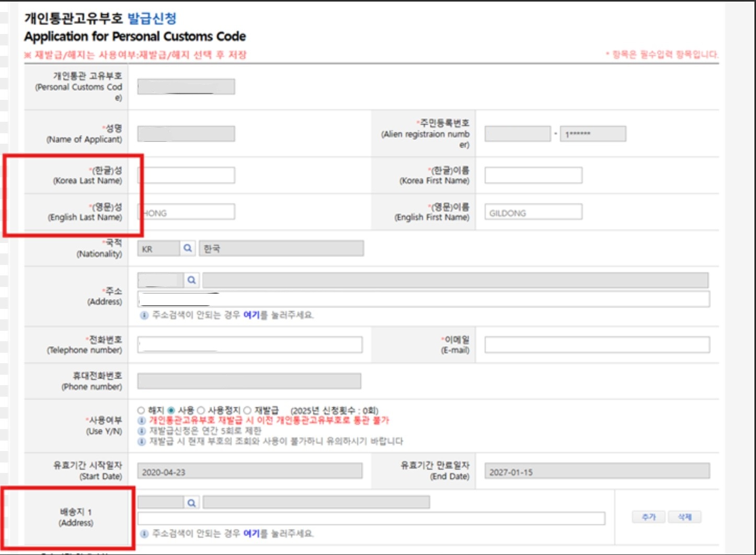Choose the 사용정지 radio option
Image resolution: width=756 pixels, height=555 pixels.
pos(201,410)
